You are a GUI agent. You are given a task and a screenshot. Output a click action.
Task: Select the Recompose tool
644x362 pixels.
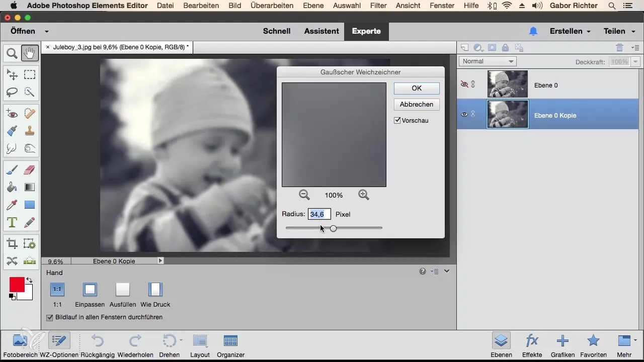pos(30,244)
